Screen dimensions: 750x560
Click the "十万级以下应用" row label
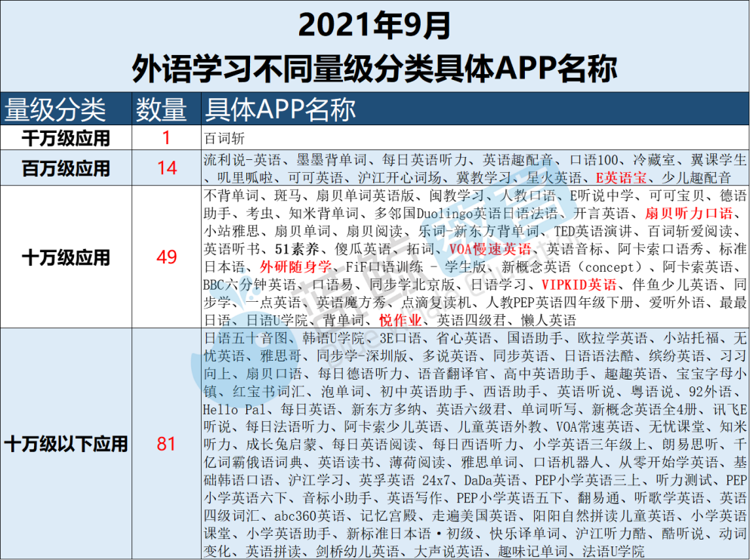pos(66,444)
